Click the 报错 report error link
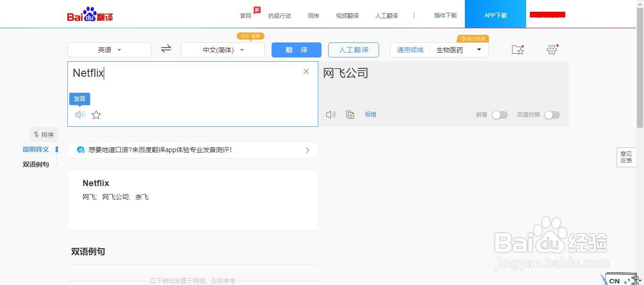 [x=371, y=114]
